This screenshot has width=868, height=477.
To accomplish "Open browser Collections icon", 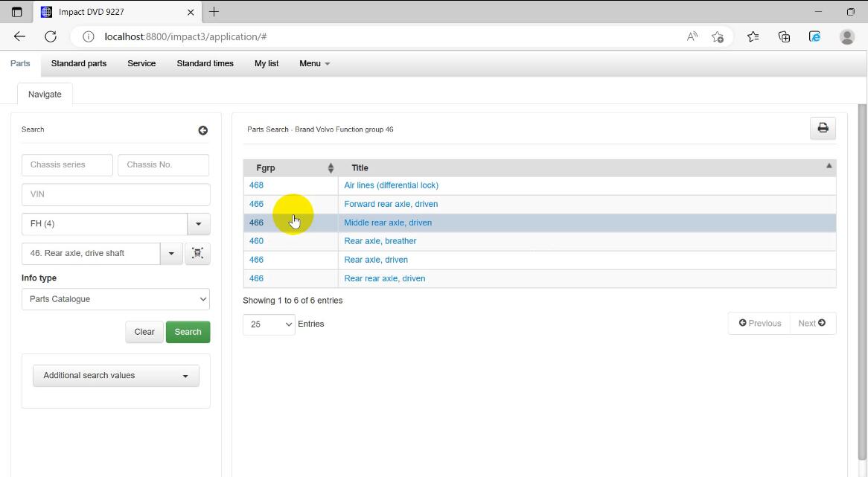I will point(784,36).
